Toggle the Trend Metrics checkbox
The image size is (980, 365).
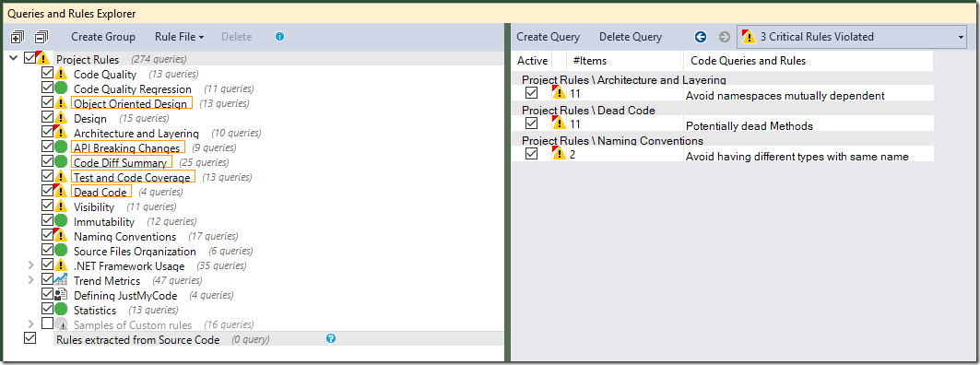48,279
